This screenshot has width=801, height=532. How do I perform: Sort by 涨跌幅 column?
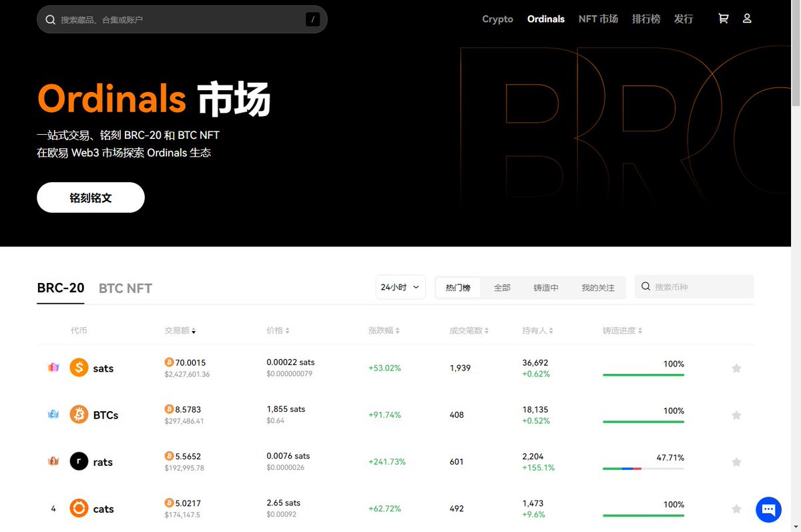[384, 330]
